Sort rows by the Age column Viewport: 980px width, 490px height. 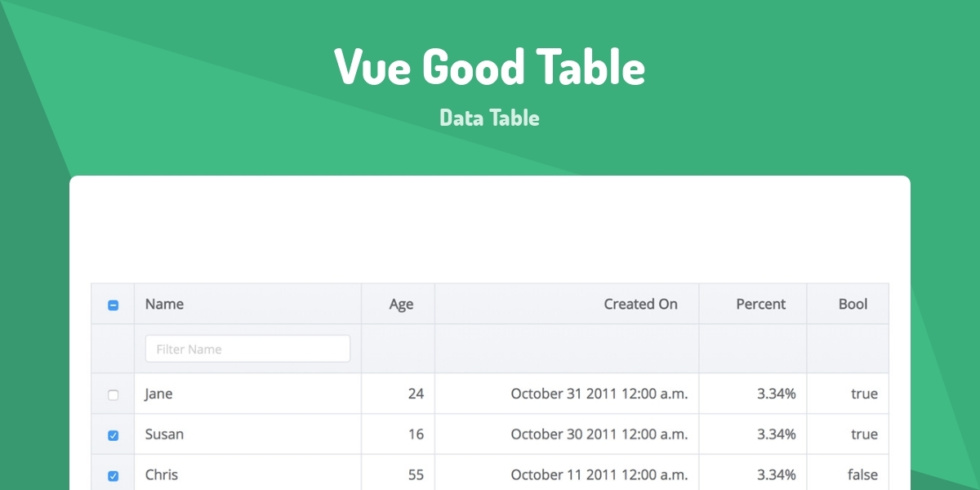coord(400,304)
